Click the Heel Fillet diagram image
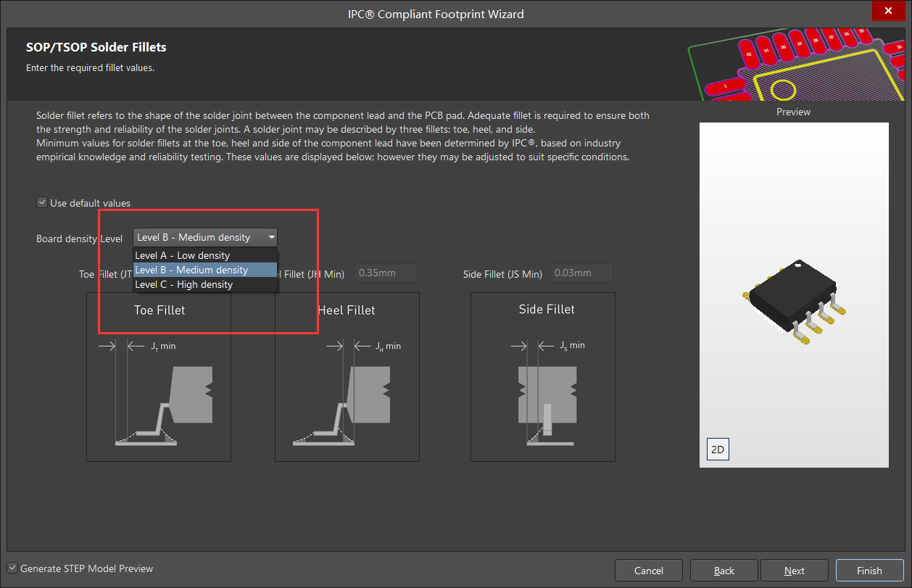The width and height of the screenshot is (912, 588). [347, 377]
